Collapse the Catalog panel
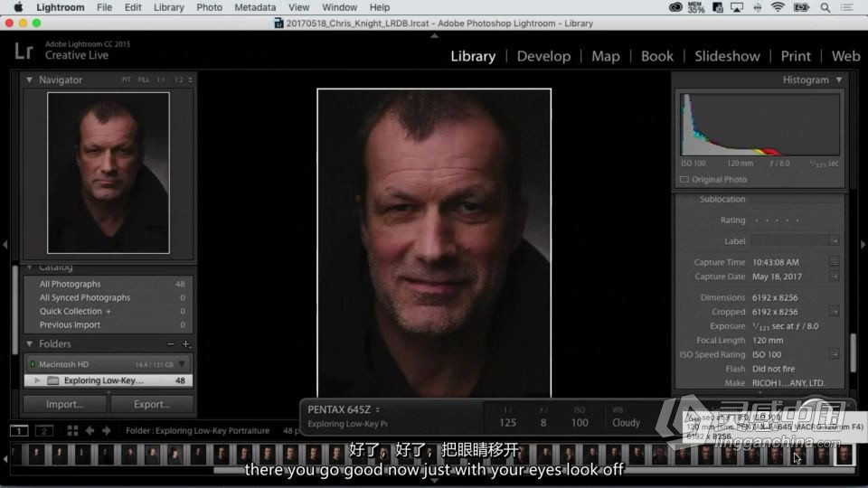 [x=29, y=267]
